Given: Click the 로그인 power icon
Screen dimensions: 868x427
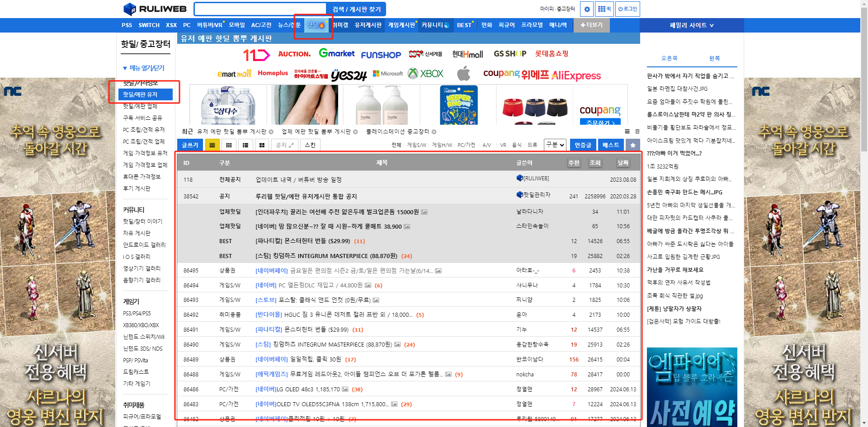Looking at the screenshot, I should (x=627, y=9).
